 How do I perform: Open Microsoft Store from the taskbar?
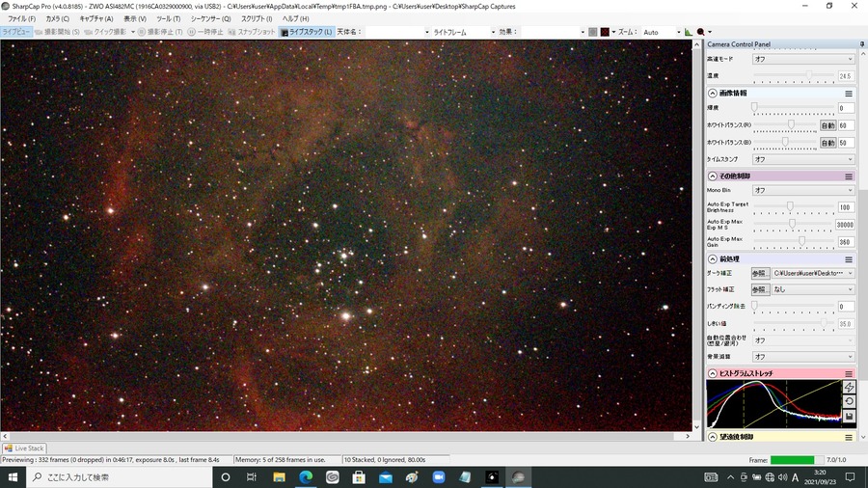click(359, 477)
